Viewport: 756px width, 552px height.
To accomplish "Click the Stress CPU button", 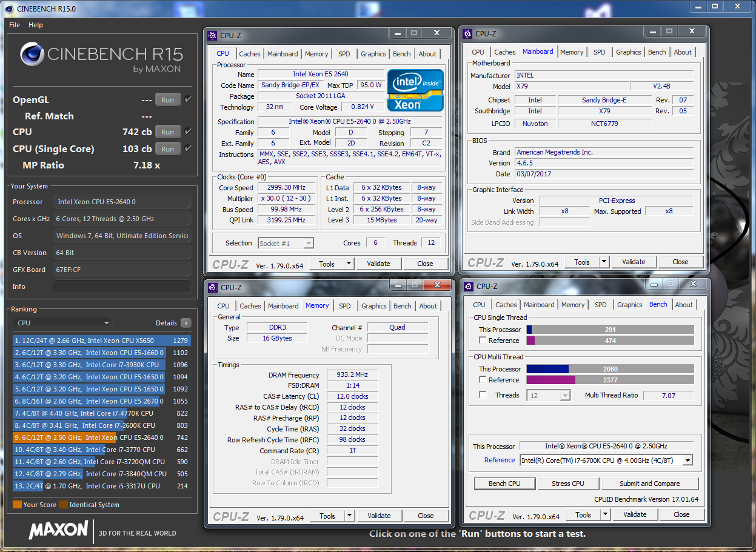I will click(x=568, y=484).
